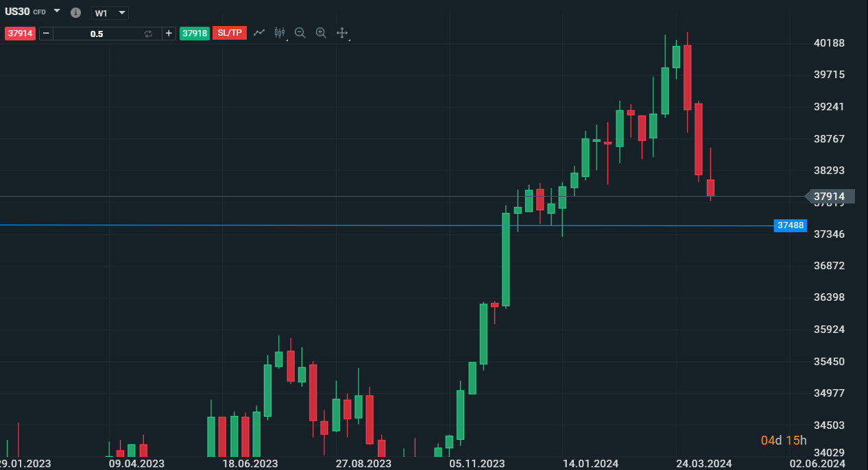The height and width of the screenshot is (470, 868).
Task: Click the red sell price 37914
Action: (21, 33)
